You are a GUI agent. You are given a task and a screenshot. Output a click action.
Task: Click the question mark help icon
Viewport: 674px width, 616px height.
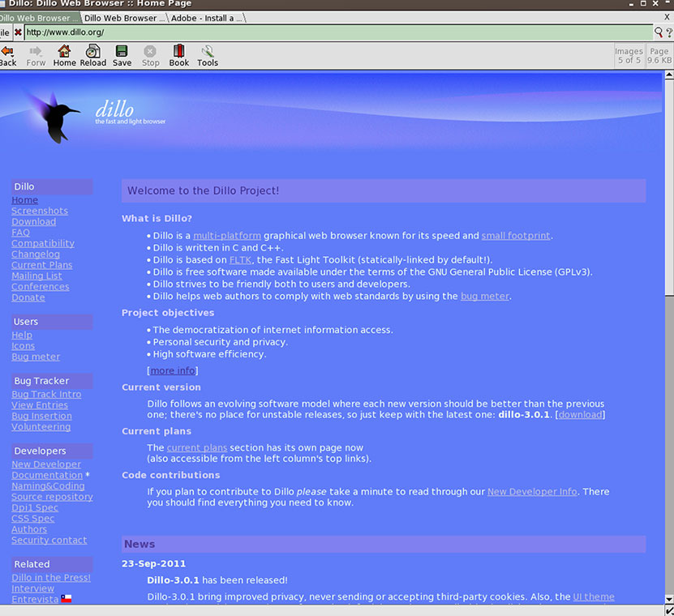(x=669, y=32)
